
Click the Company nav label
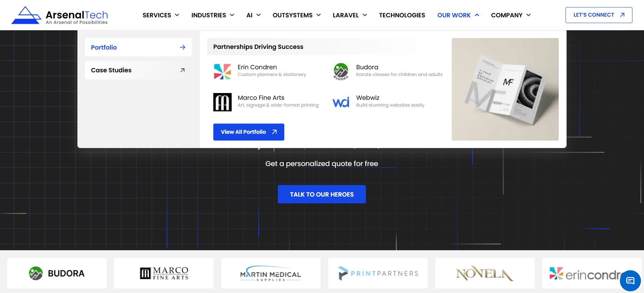(506, 15)
